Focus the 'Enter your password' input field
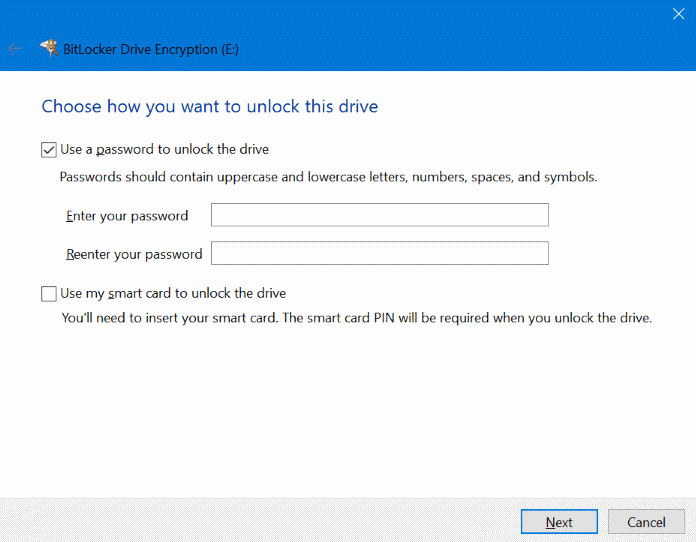Image resolution: width=696 pixels, height=542 pixels. 379,215
